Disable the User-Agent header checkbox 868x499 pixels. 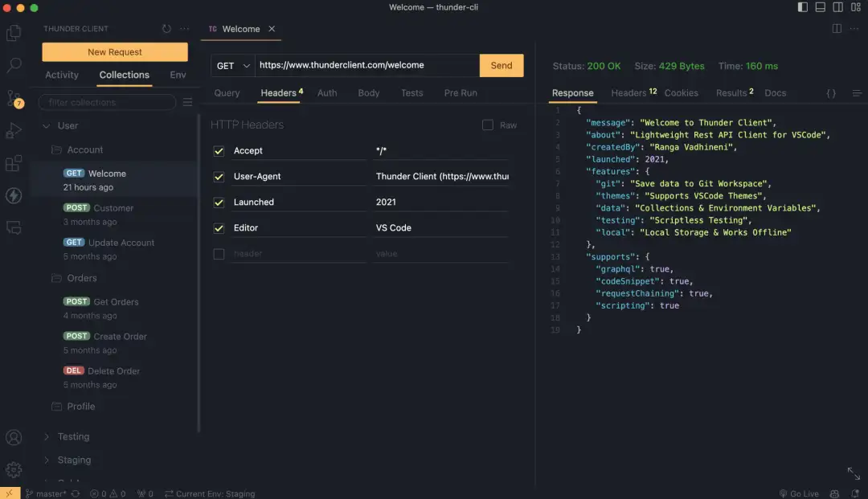219,177
